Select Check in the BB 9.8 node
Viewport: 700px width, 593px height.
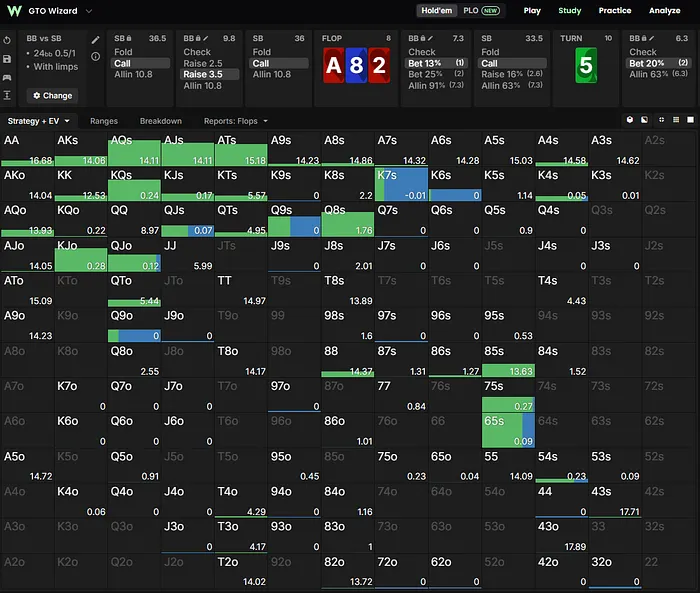tap(209, 52)
